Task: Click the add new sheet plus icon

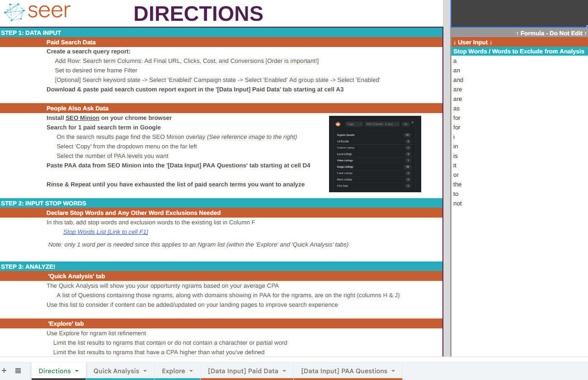Action: [4, 371]
